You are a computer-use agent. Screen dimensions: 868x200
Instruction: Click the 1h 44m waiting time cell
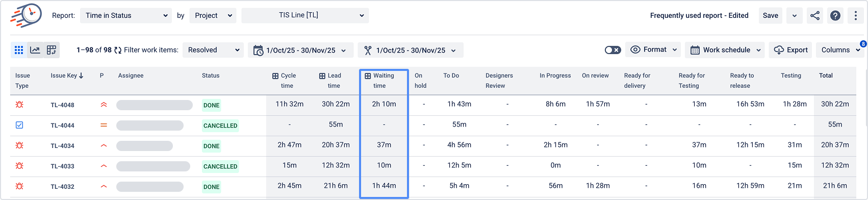point(384,186)
